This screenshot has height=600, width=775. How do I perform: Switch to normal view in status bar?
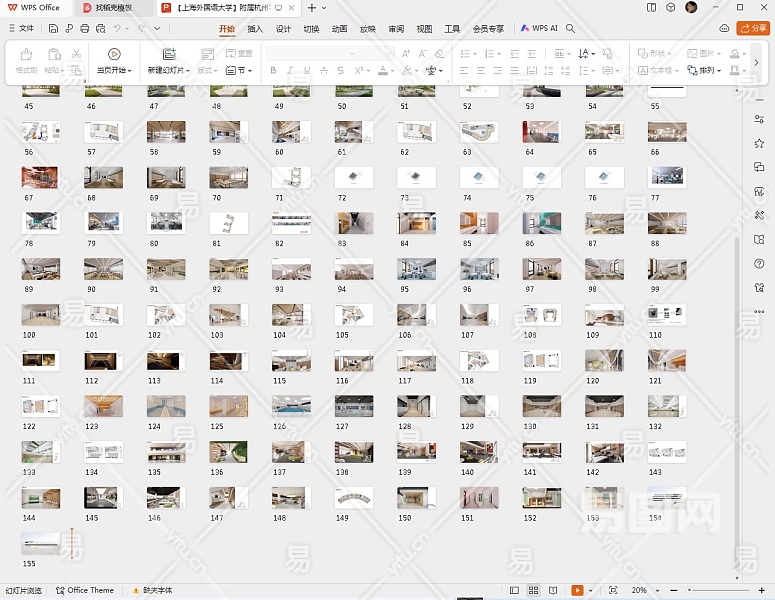(514, 591)
